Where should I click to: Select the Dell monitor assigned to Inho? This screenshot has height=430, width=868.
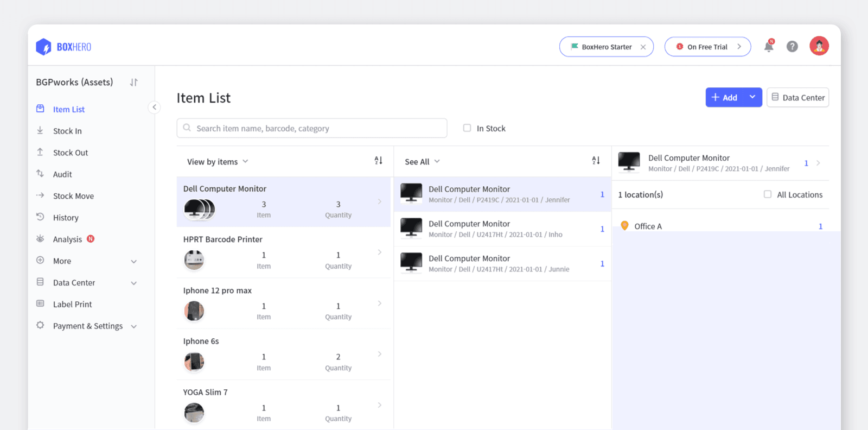tap(502, 229)
